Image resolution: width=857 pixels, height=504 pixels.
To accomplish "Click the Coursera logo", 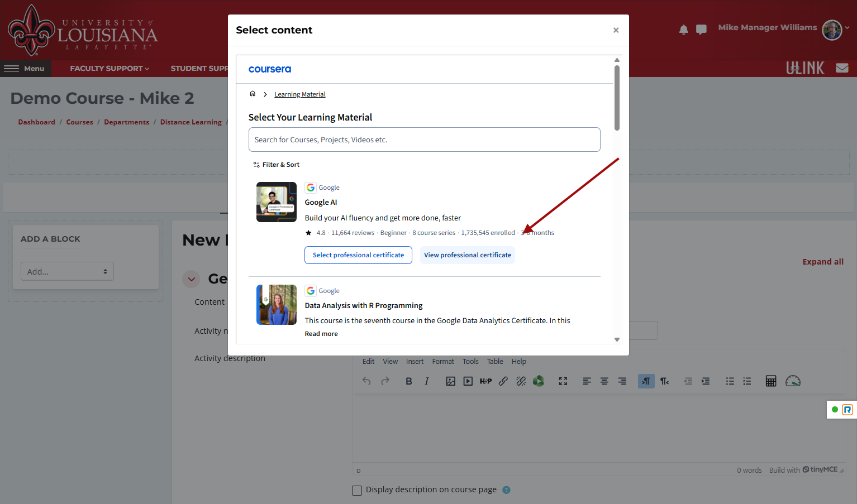I will (270, 69).
